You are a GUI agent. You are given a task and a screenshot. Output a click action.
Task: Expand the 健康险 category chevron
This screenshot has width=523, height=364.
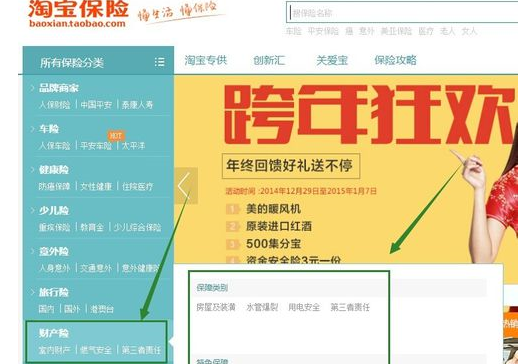(32, 169)
